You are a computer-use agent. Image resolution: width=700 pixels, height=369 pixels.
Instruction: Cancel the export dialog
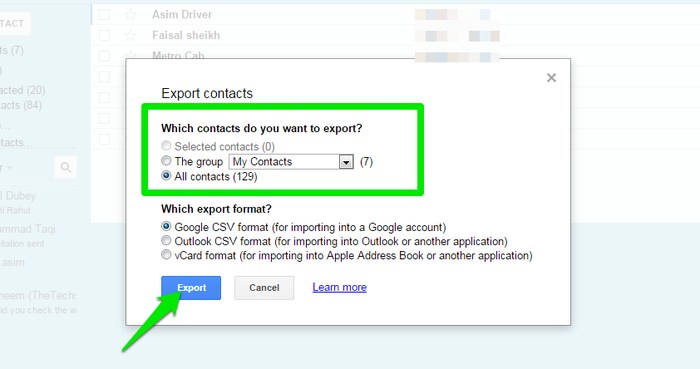click(264, 288)
